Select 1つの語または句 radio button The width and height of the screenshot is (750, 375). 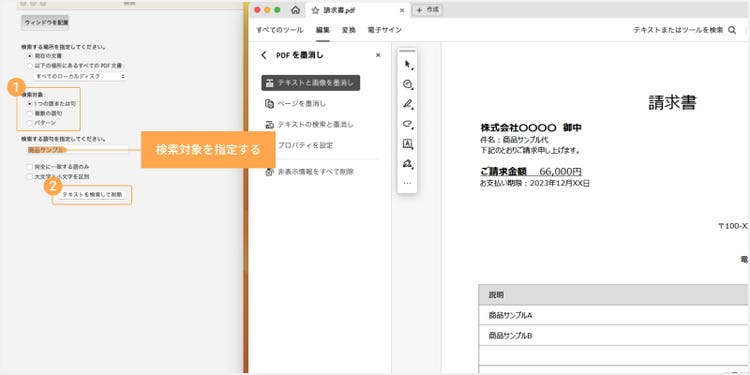pos(30,103)
